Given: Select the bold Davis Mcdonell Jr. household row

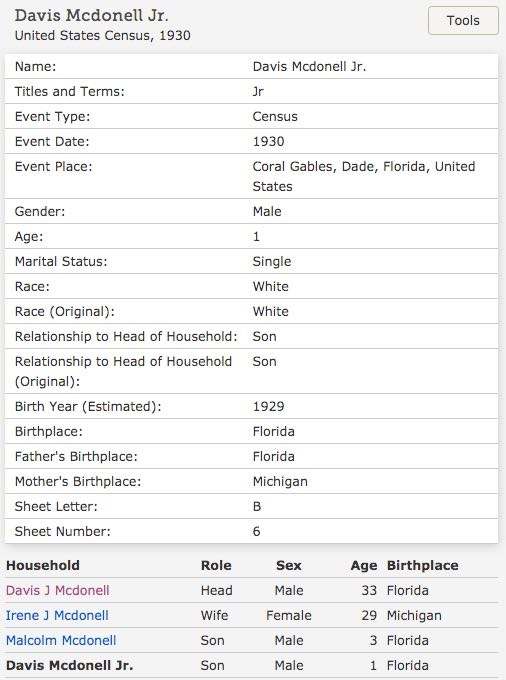Looking at the screenshot, I should click(x=251, y=665).
